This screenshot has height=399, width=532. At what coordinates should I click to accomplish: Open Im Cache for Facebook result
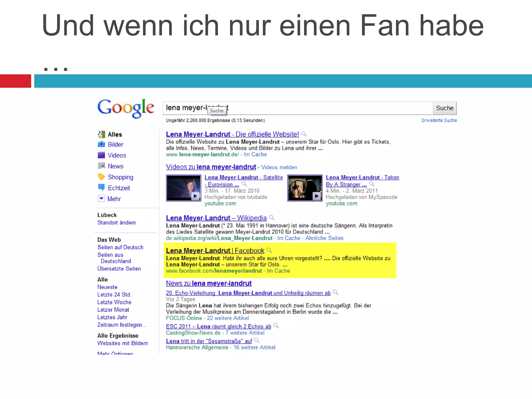278,271
